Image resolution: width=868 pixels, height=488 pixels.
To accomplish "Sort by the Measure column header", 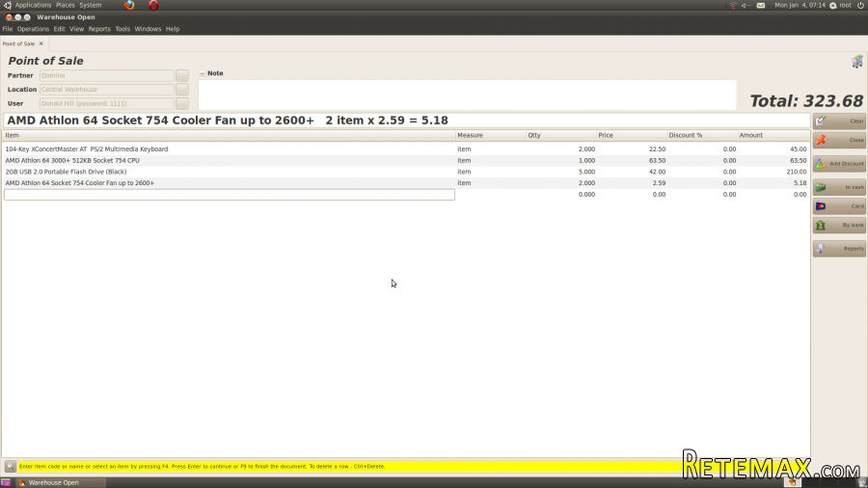I will click(491, 135).
